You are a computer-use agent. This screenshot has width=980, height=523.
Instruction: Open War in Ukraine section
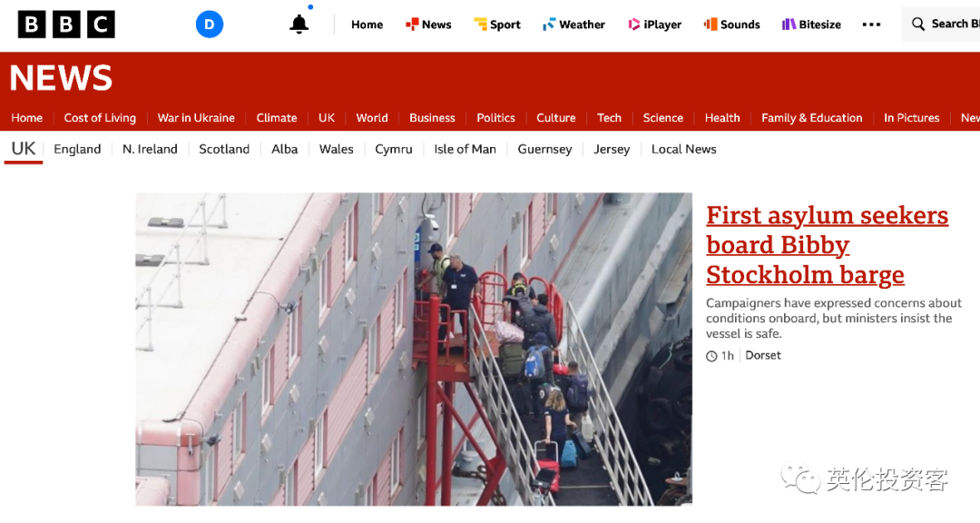click(196, 118)
